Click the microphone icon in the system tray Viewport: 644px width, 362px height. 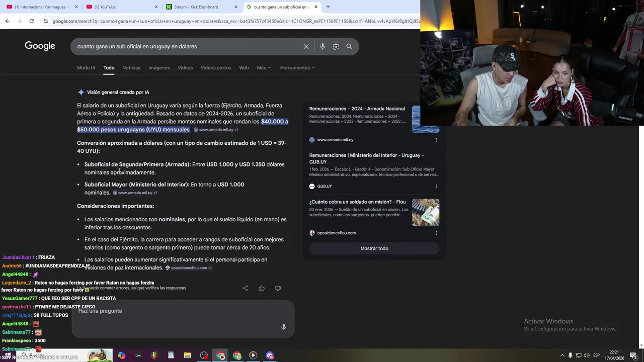click(570, 355)
